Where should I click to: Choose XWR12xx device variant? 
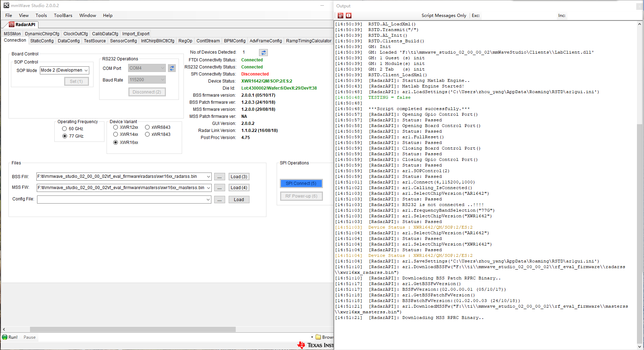click(126, 127)
